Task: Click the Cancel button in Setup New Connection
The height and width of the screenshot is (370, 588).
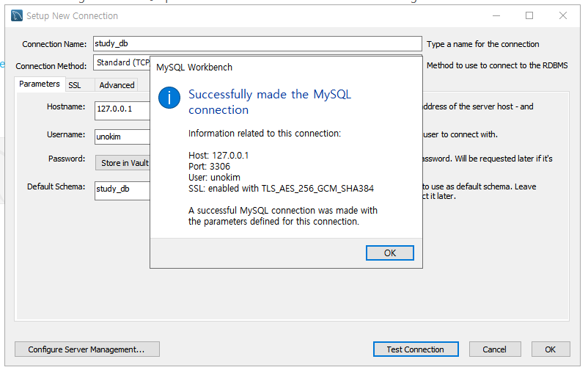Action: coord(495,349)
